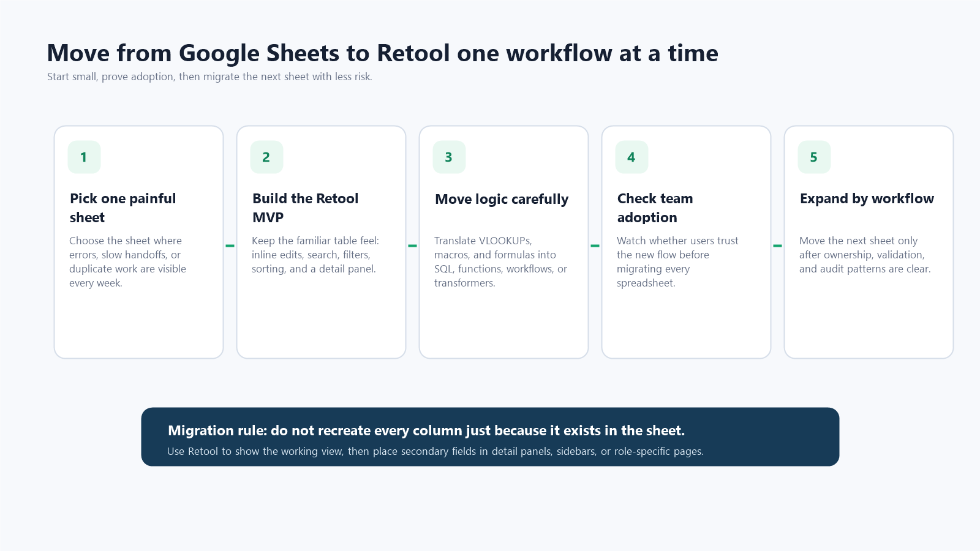Click the 'Pick one painful sheet' heading

123,208
